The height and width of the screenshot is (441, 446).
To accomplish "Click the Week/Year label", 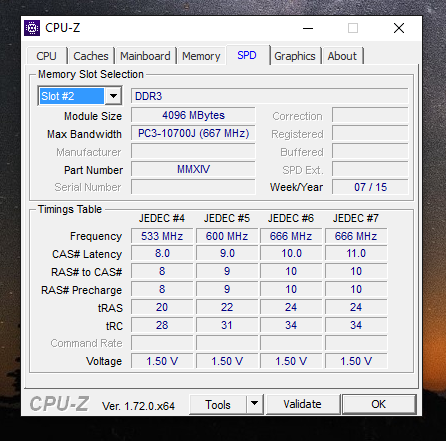I will click(x=296, y=187).
